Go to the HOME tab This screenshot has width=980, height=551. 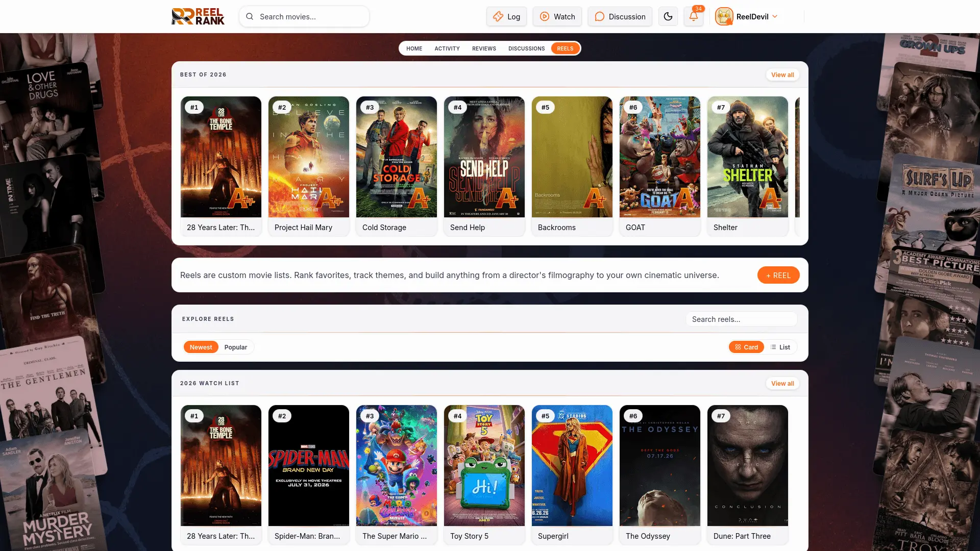(414, 48)
